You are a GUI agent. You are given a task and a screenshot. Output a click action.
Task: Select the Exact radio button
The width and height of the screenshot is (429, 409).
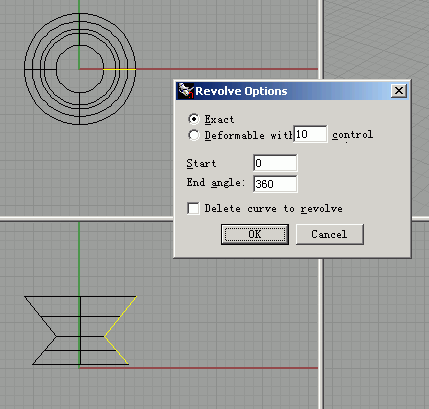pyautogui.click(x=194, y=119)
